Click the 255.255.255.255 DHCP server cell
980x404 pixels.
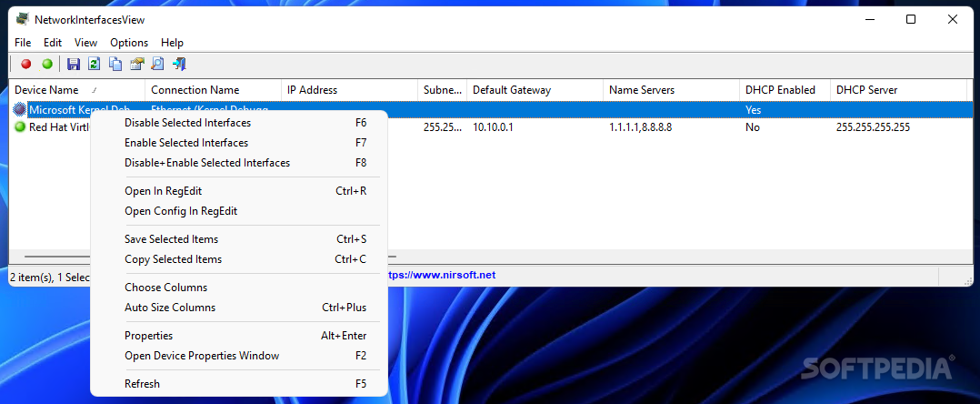point(873,127)
